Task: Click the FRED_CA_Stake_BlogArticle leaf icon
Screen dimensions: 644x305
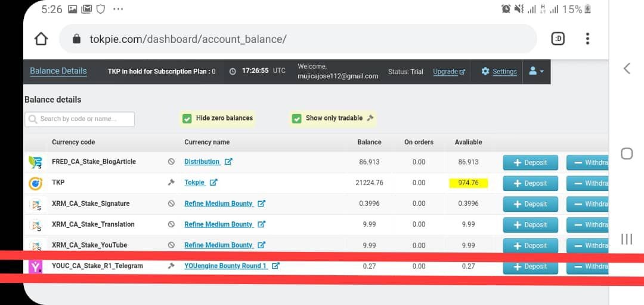Action: pyautogui.click(x=35, y=162)
